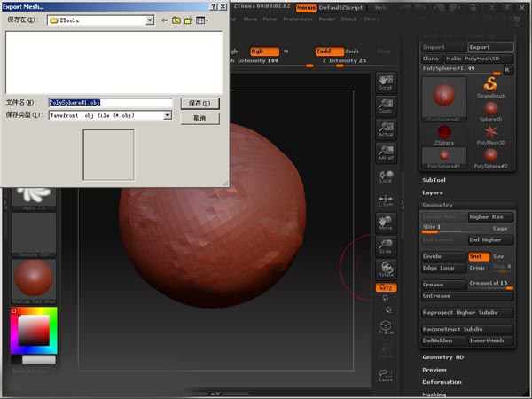Click the Zoom view icon
Viewport: 532px width, 399px height.
click(x=386, y=106)
